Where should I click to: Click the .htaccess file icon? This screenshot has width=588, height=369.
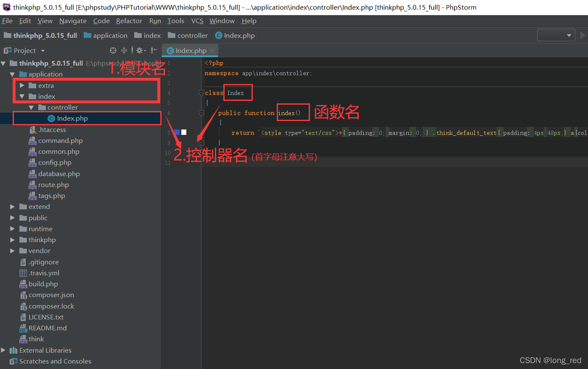[33, 130]
